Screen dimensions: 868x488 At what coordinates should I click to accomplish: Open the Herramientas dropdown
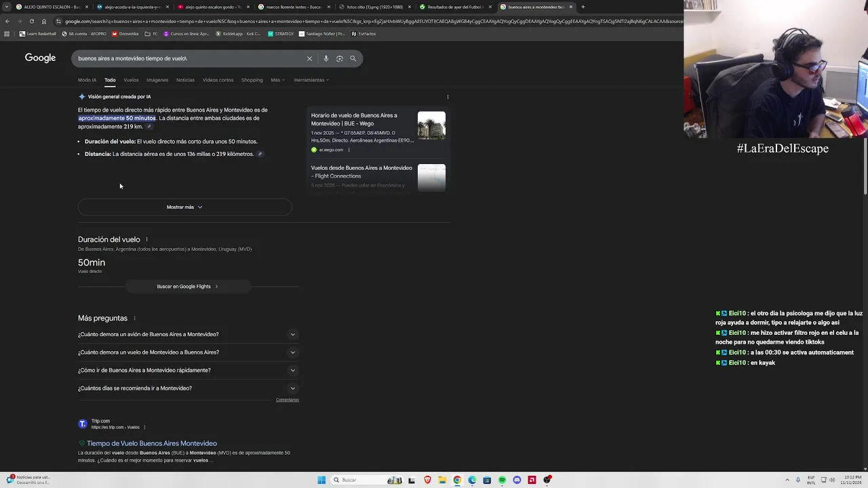311,80
